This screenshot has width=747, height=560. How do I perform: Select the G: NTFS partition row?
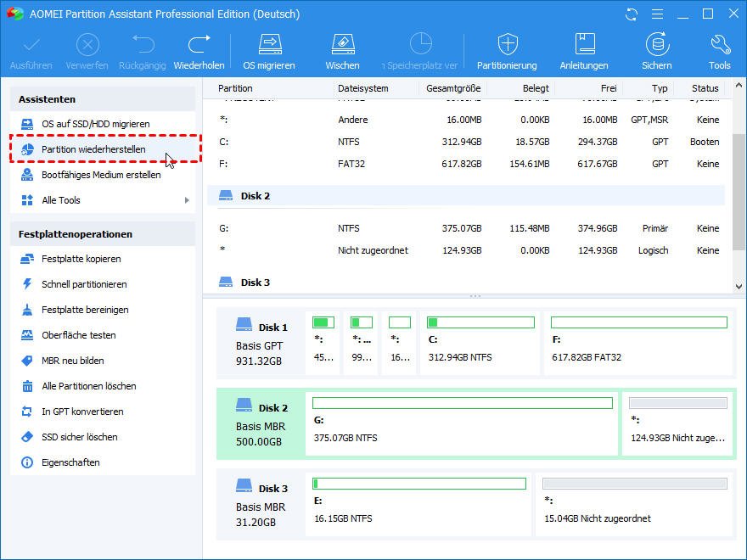467,228
